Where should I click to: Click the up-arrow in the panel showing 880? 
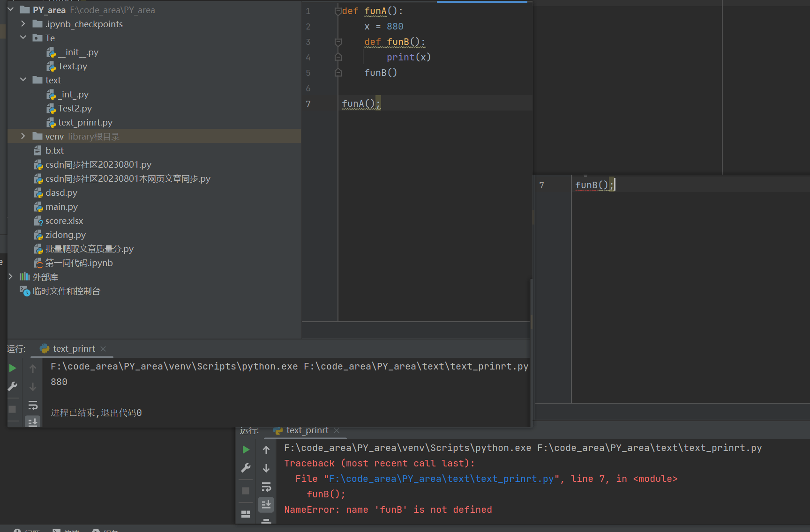33,369
